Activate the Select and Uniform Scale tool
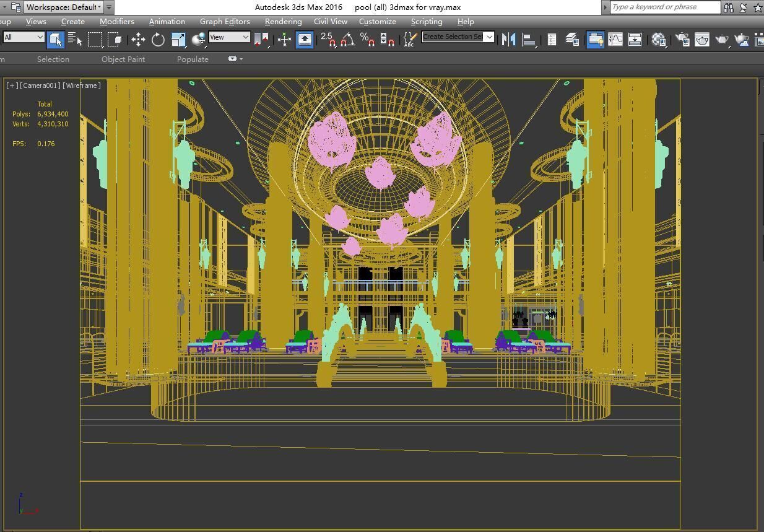The width and height of the screenshot is (764, 532). (178, 40)
